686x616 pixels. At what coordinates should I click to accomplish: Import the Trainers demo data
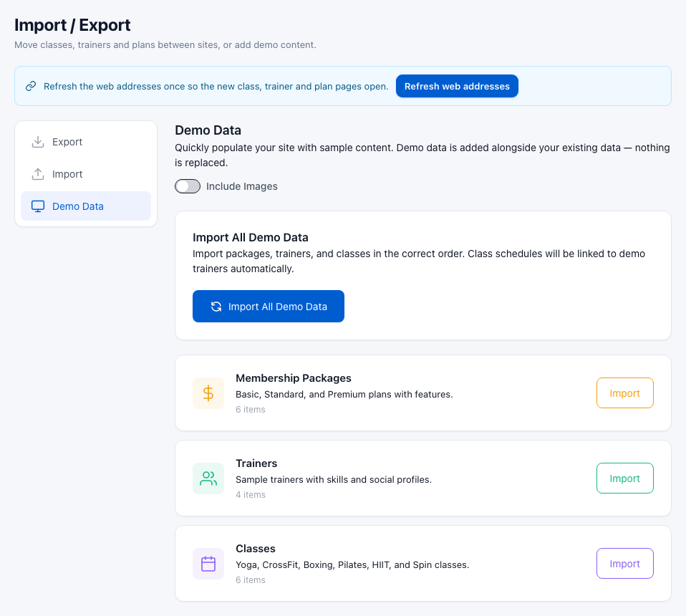624,478
